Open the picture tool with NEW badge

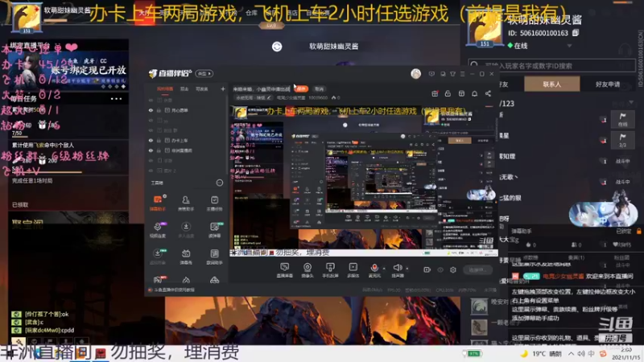[214, 229]
